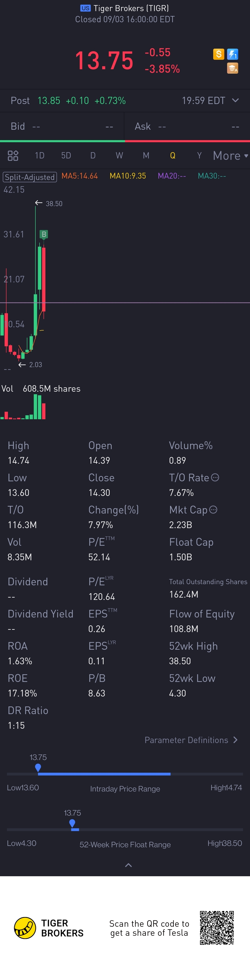Open the More timeframes dropdown
The width and height of the screenshot is (250, 980).
click(x=230, y=156)
